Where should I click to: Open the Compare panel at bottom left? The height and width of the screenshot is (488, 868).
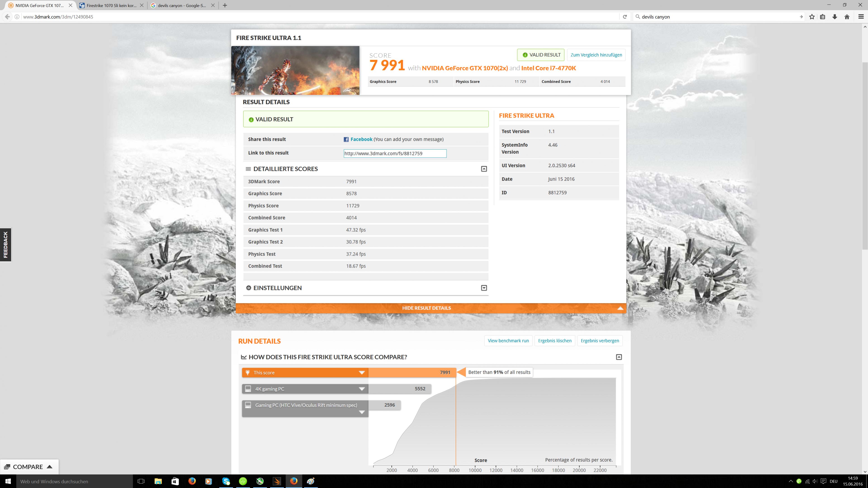(x=29, y=467)
